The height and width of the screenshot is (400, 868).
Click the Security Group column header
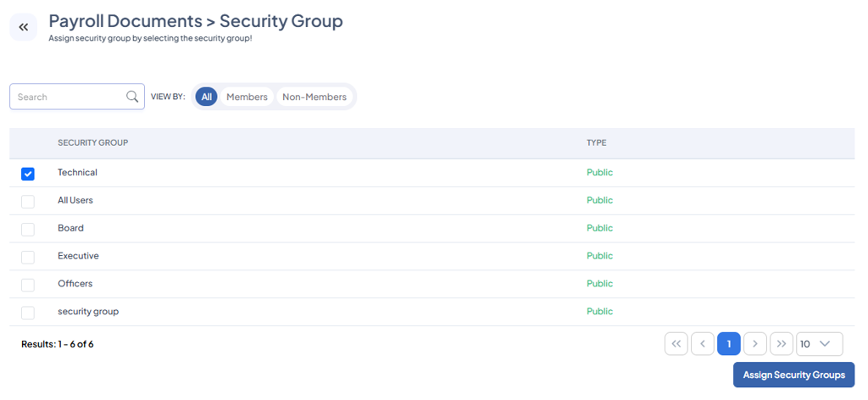[93, 143]
